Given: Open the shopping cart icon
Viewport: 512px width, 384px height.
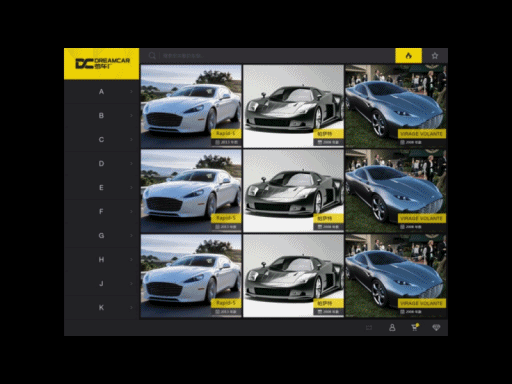Looking at the screenshot, I should (415, 327).
